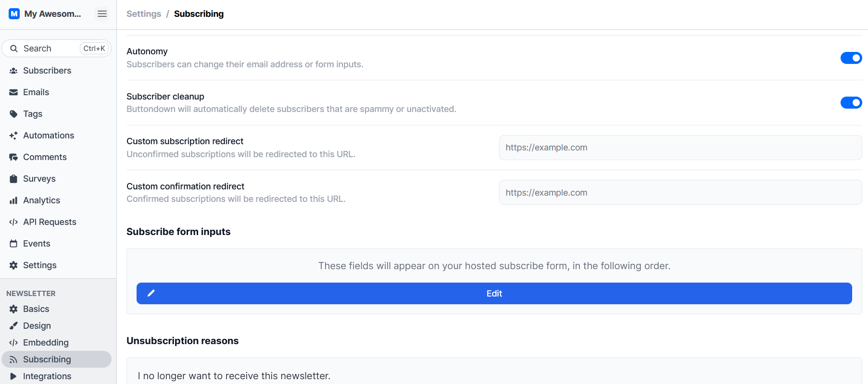The image size is (868, 384).
Task: Click the Analytics bar chart icon
Action: coord(13,200)
